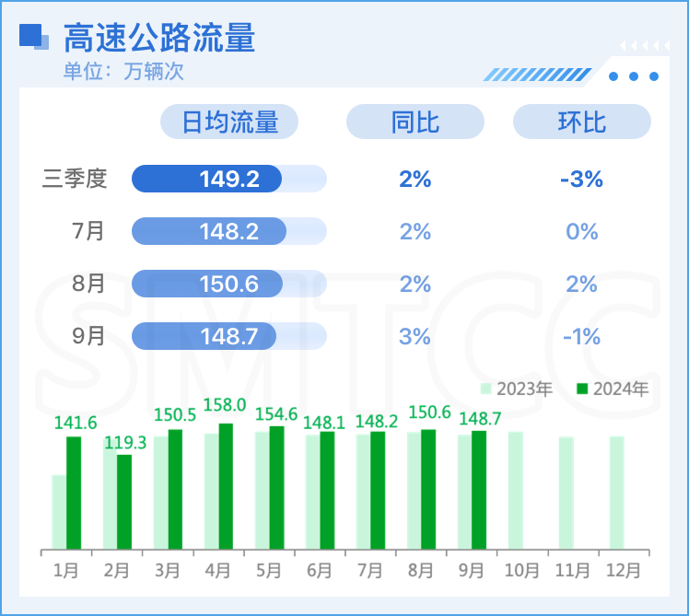Click the title 高速公路流量
The width and height of the screenshot is (689, 616).
(159, 38)
